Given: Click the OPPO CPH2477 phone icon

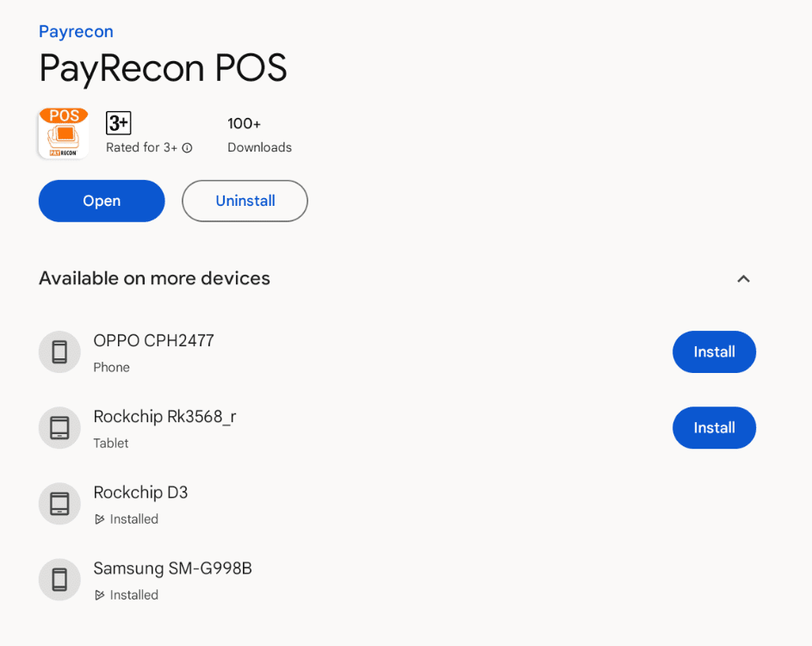Looking at the screenshot, I should [59, 352].
